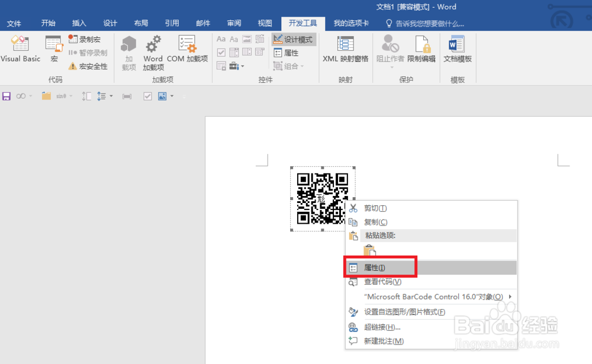Screen dimensions: 592x364
Task: Insert checkbox content control in ribbon
Action: pos(221,53)
